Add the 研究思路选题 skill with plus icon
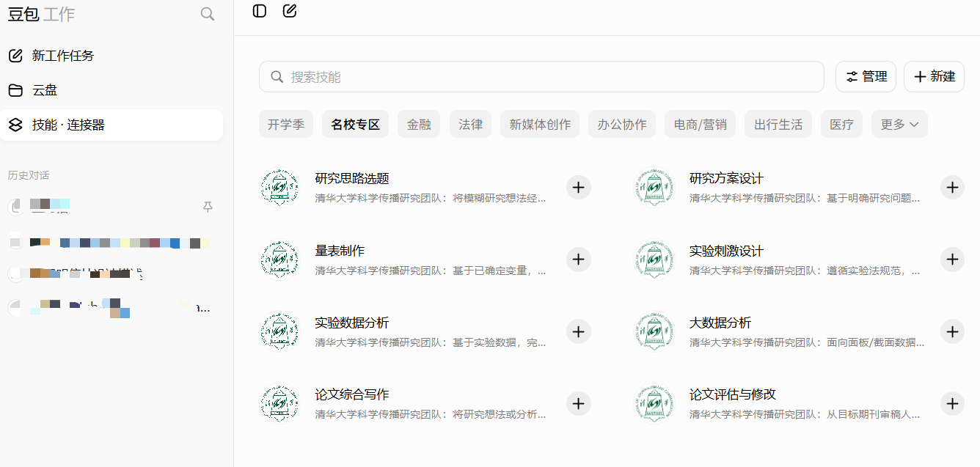 point(579,188)
